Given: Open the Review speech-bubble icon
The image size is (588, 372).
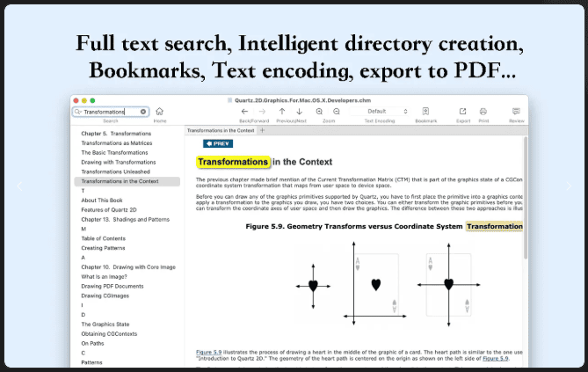Looking at the screenshot, I should (517, 111).
